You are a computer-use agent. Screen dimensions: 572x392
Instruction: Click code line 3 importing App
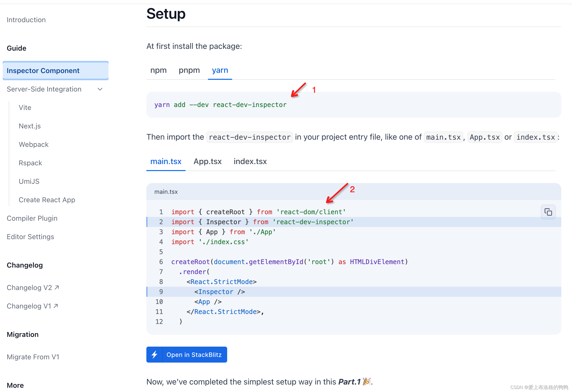tap(224, 232)
